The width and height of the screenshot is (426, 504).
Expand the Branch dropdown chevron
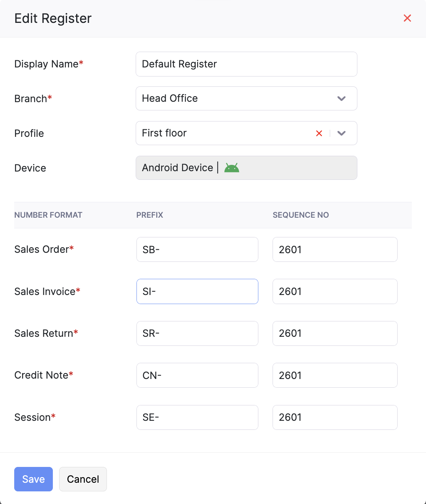tap(342, 99)
